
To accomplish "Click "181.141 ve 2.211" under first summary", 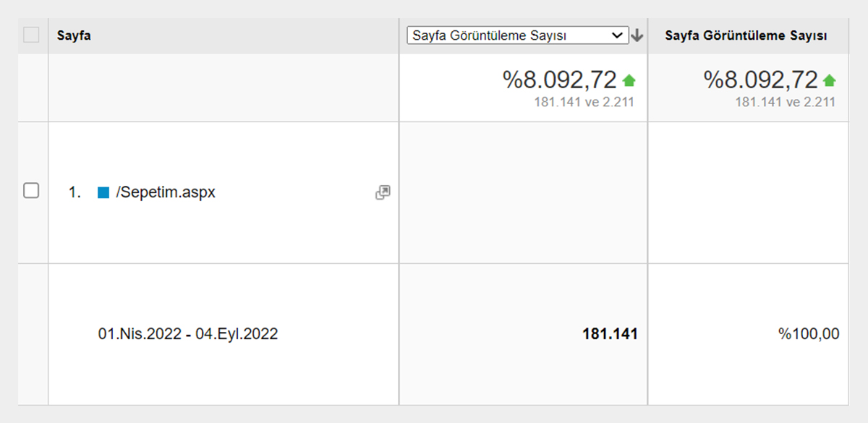I will point(584,102).
